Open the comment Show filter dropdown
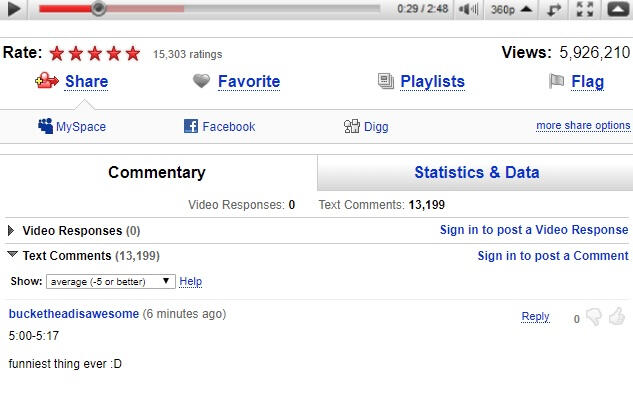Image resolution: width=633 pixels, height=393 pixels. pos(111,282)
